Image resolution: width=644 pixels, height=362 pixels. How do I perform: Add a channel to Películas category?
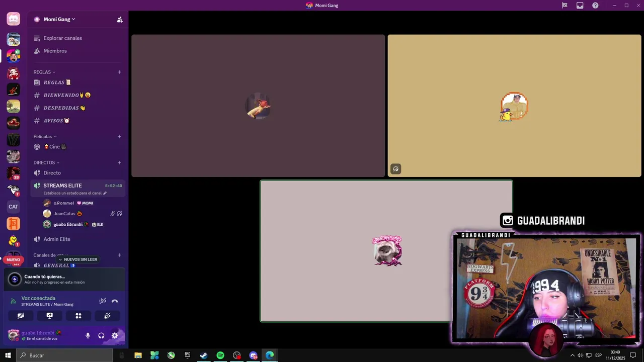click(119, 136)
